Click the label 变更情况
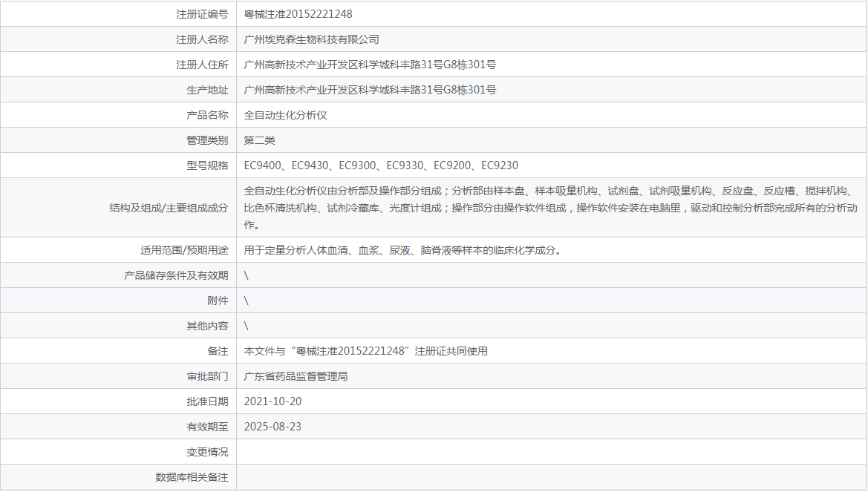Image resolution: width=868 pixels, height=492 pixels. click(208, 452)
